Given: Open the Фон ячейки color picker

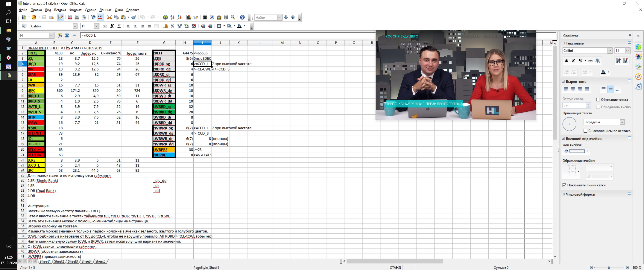Looking at the screenshot, I should (x=587, y=151).
